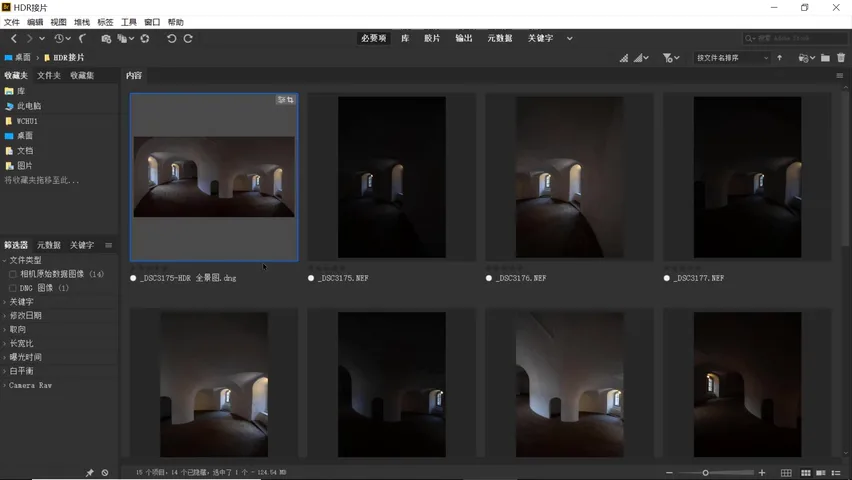Image resolution: width=852 pixels, height=480 pixels.
Task: Open 按文件名排序 sort dropdown
Action: tap(731, 58)
